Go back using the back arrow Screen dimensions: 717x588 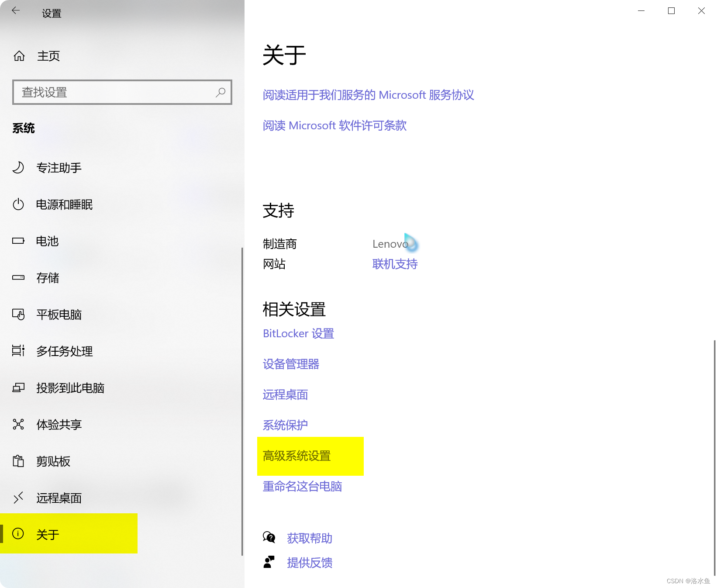point(16,10)
